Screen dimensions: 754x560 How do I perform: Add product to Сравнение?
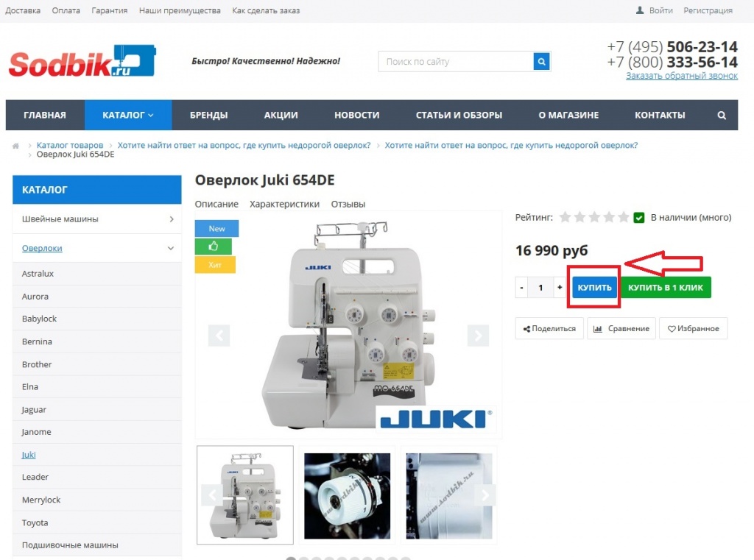point(621,329)
